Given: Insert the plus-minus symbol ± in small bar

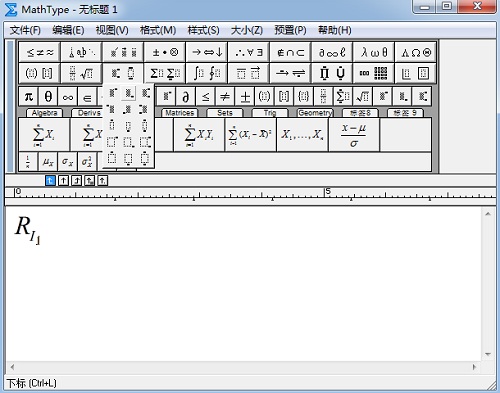Looking at the screenshot, I should (245, 97).
